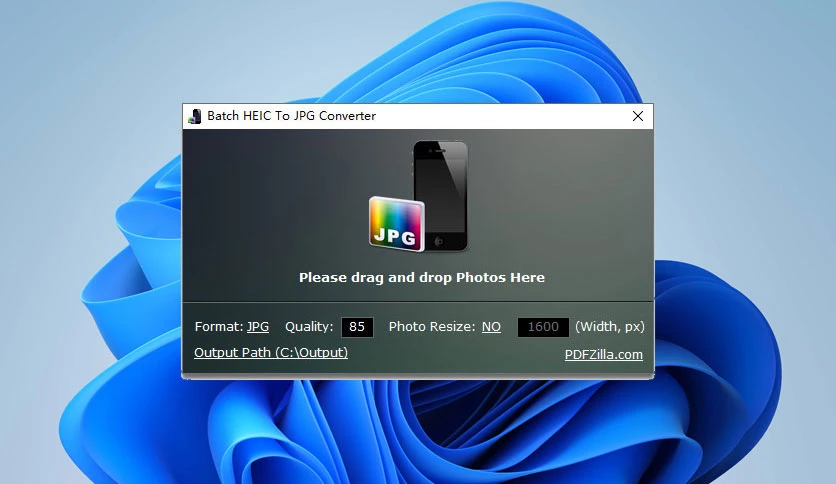Click 'Batch HEIC To JPG Converter' title text
The height and width of the screenshot is (484, 836).
pyautogui.click(x=291, y=116)
